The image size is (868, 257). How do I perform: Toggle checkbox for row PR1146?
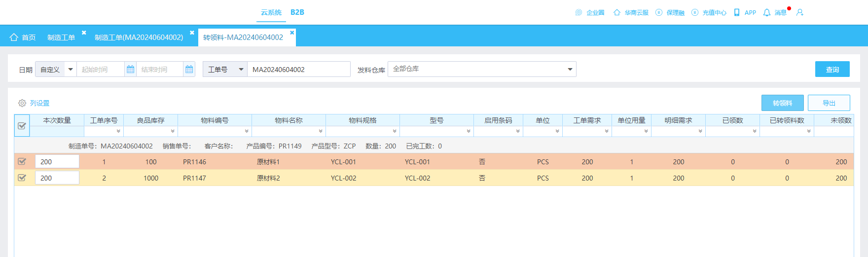pyautogui.click(x=22, y=161)
